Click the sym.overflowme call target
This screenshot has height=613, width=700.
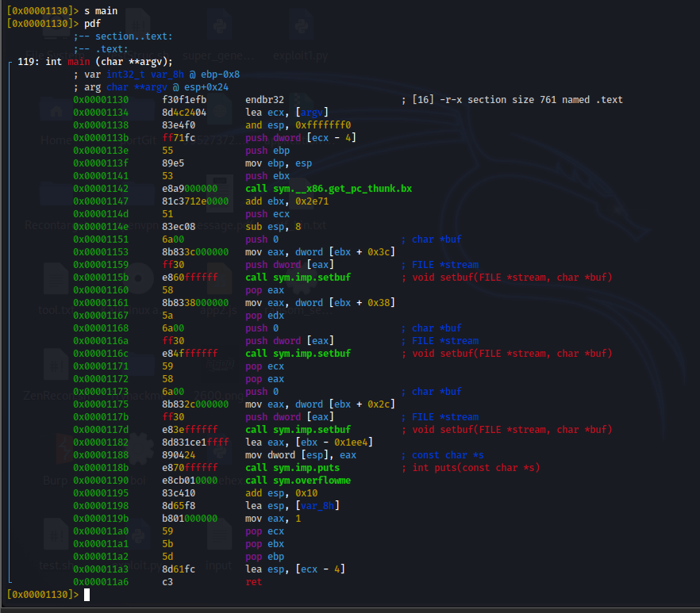[x=311, y=480]
